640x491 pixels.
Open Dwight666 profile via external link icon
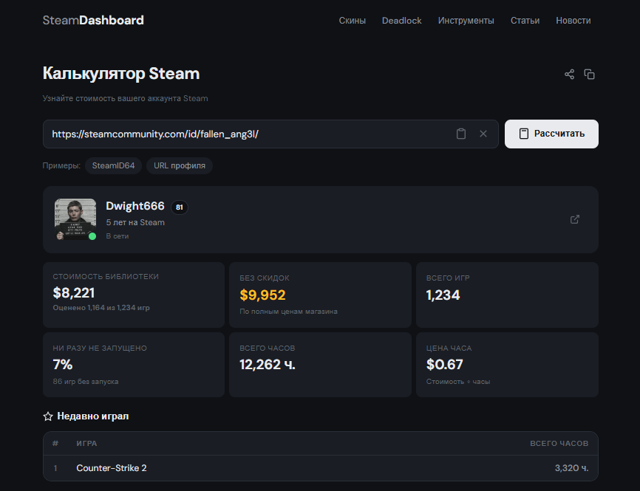575,220
